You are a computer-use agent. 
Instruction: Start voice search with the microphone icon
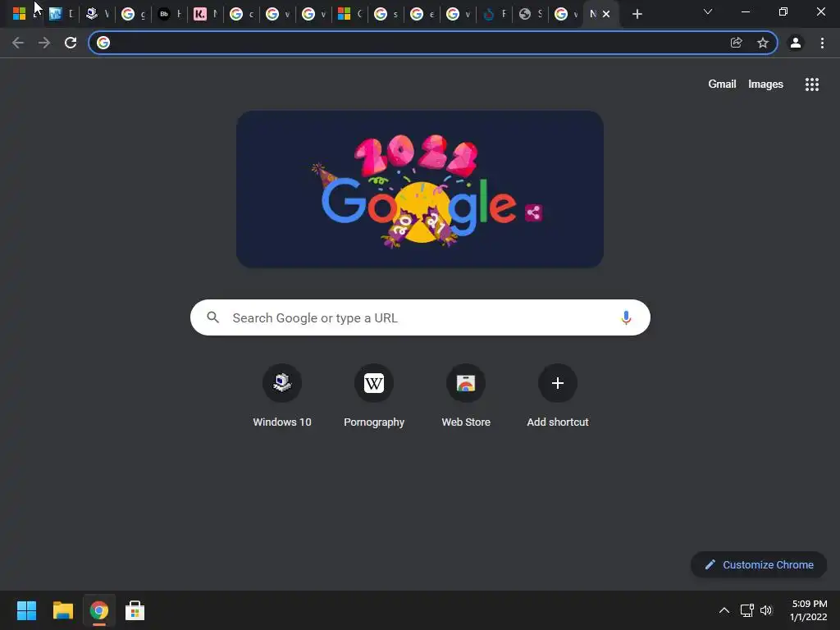(626, 317)
